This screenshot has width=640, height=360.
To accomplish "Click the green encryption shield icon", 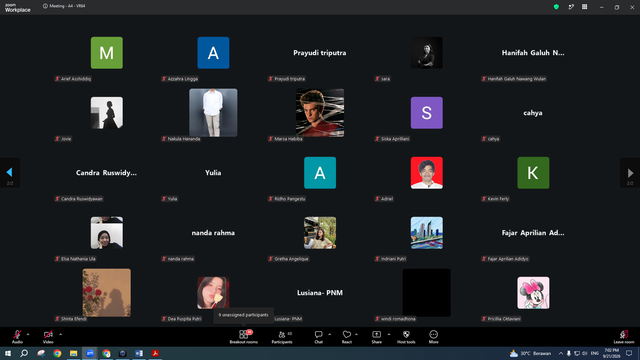I will (556, 7).
